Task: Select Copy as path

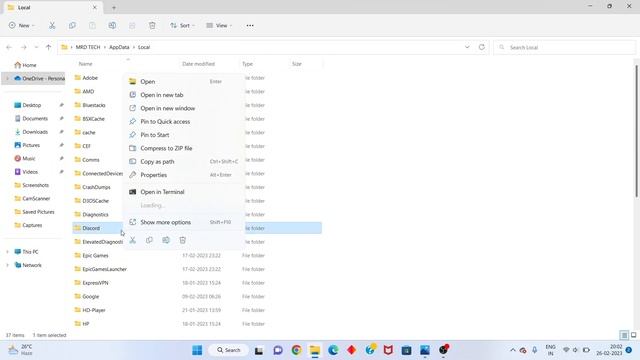Action: (184, 162)
